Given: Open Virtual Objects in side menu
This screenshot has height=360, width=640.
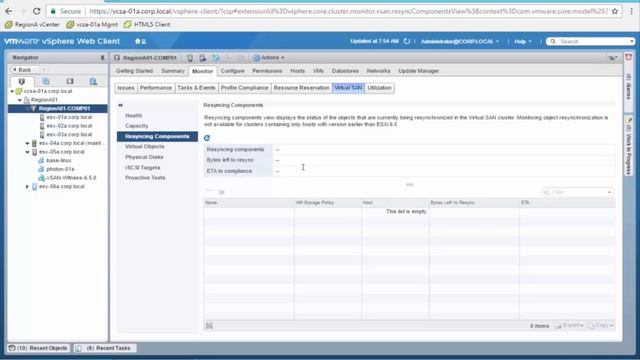Looking at the screenshot, I should pyautogui.click(x=144, y=147).
